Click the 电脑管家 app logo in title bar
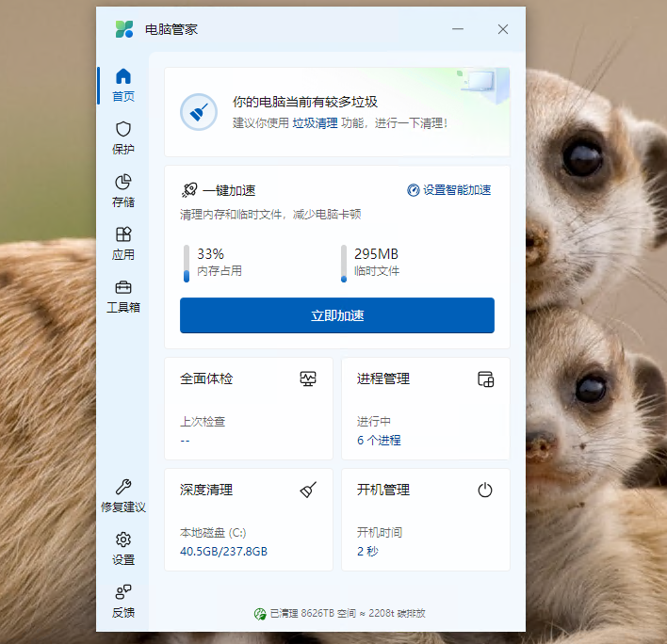This screenshot has width=667, height=644. [124, 29]
